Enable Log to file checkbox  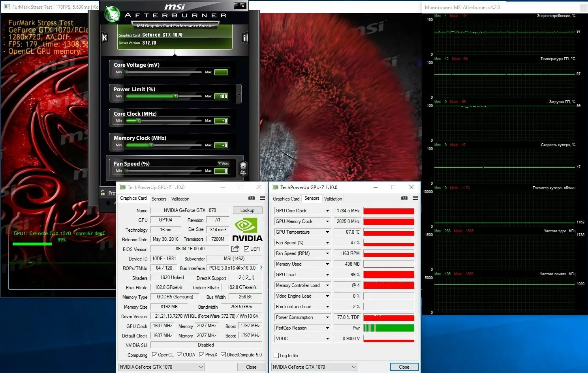[x=276, y=356]
